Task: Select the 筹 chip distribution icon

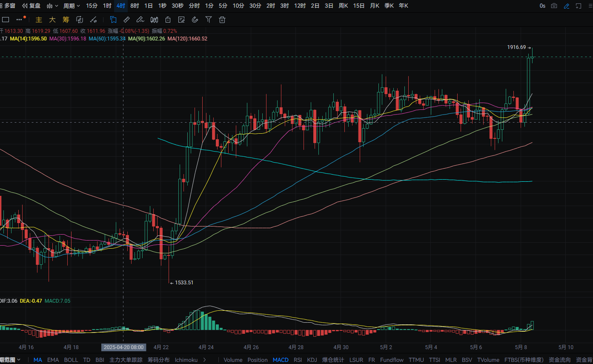Action: tap(66, 20)
